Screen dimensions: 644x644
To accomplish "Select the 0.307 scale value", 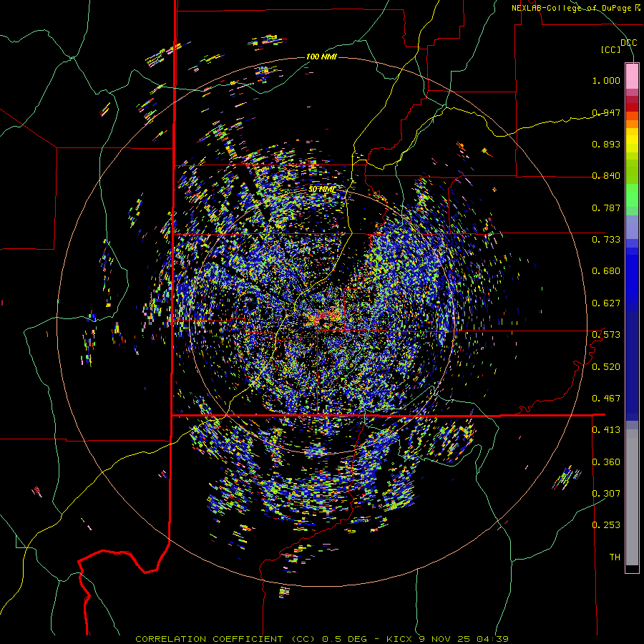I will tap(606, 494).
